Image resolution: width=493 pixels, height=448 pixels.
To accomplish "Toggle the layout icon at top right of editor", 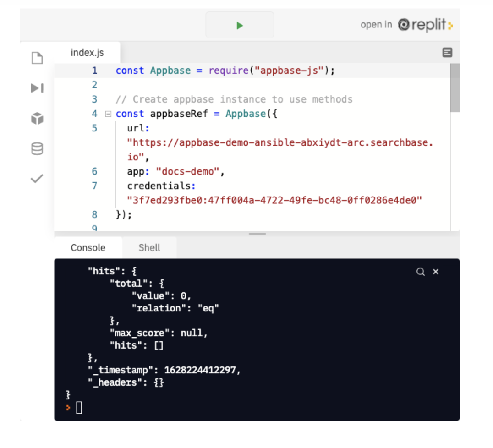I will tap(447, 53).
